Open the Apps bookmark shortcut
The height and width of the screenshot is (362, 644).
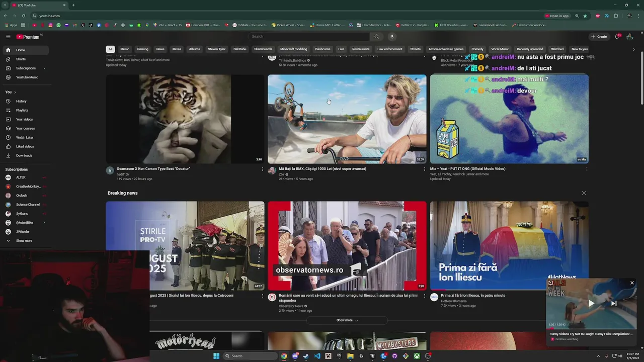(11, 25)
